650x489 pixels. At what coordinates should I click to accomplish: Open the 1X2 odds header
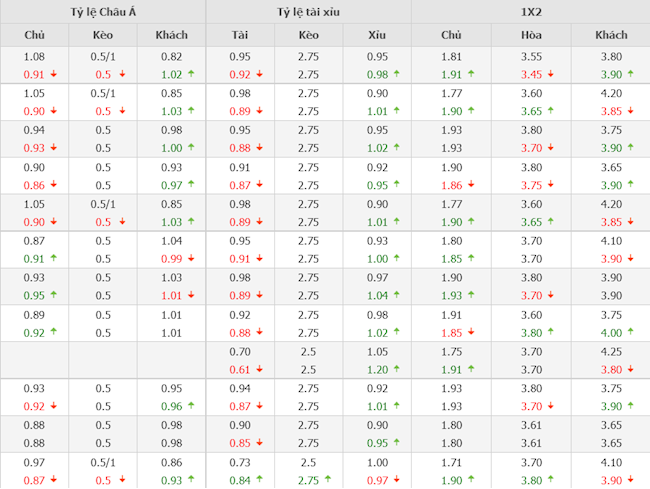(x=530, y=12)
